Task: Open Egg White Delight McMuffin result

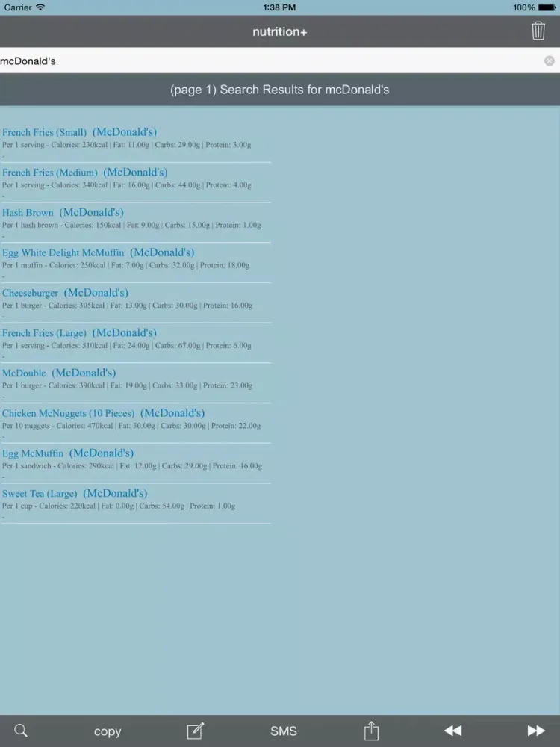Action: (98, 252)
